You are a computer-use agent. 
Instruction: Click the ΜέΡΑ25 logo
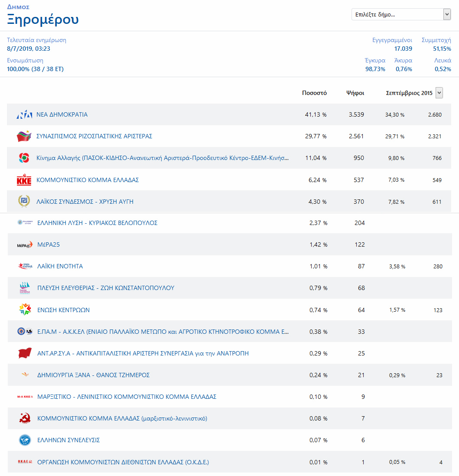[25, 245]
